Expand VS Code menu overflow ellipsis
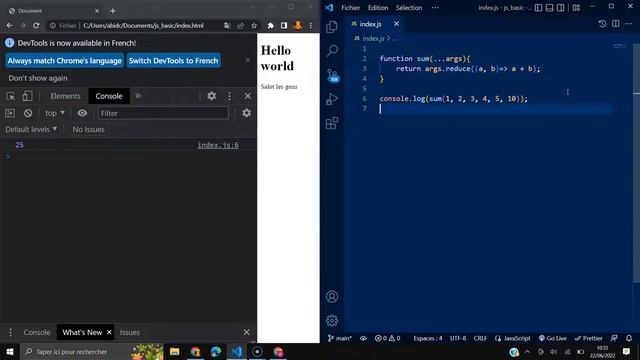640x360 pixels. click(x=435, y=7)
